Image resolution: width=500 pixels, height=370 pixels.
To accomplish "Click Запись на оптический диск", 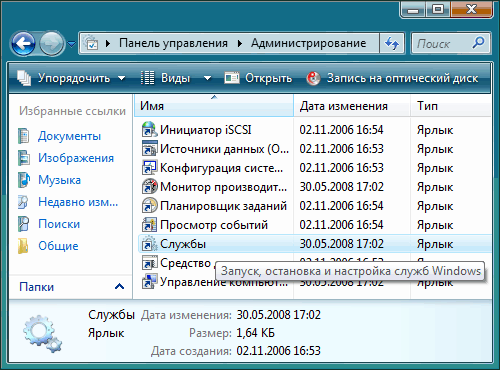I will click(x=392, y=78).
